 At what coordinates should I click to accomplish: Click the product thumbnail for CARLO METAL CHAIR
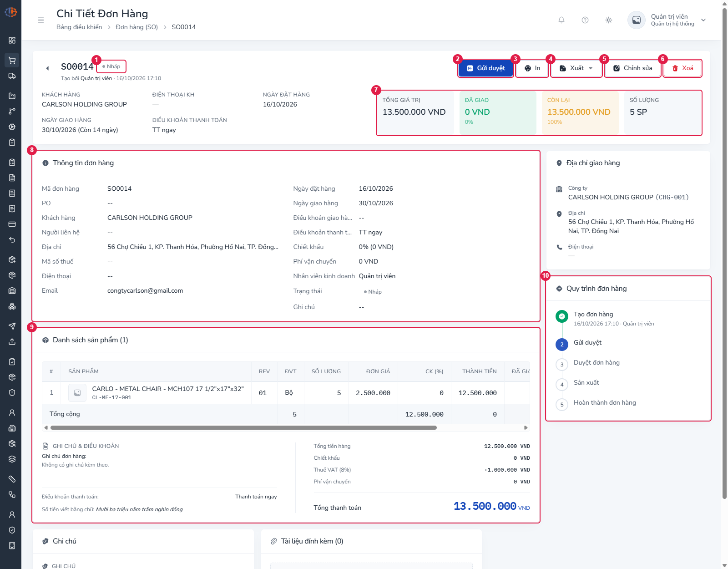tap(77, 393)
